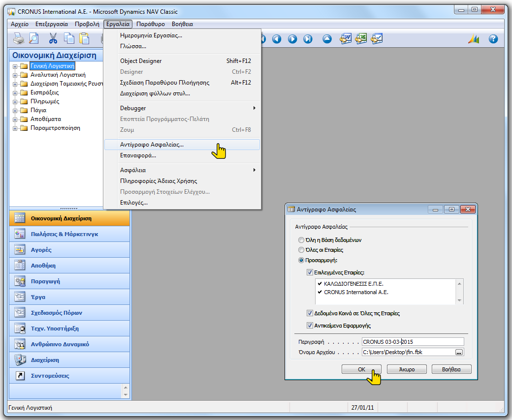The width and height of the screenshot is (512, 420).
Task: Expand the Εισπράξεις tree node
Action: [15, 93]
